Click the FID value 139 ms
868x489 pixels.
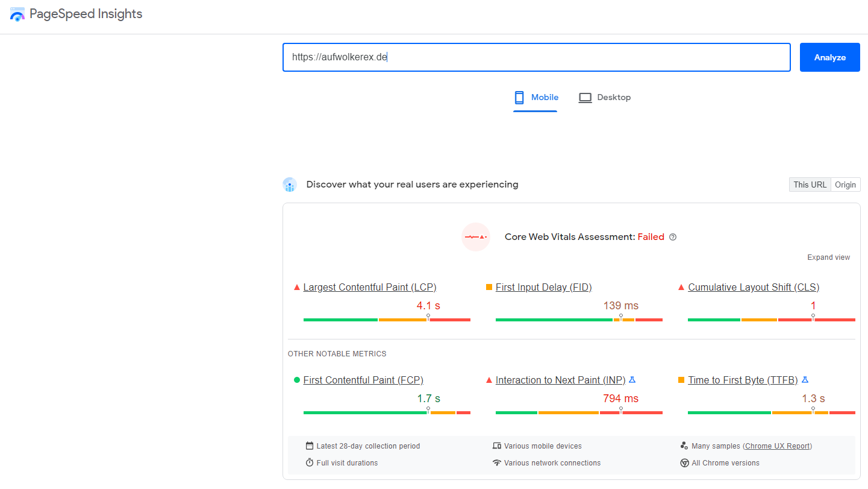[620, 306]
